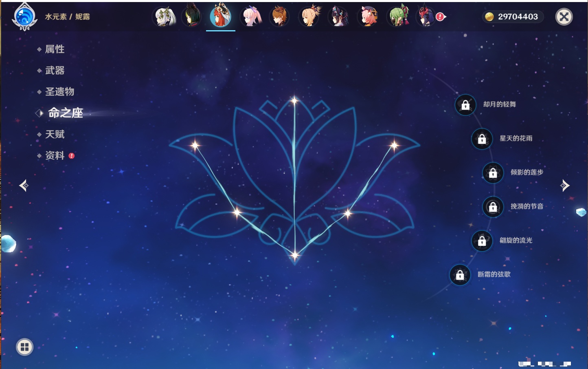Click the 却月的轻舞 label
The width and height of the screenshot is (588, 369).
tap(500, 104)
